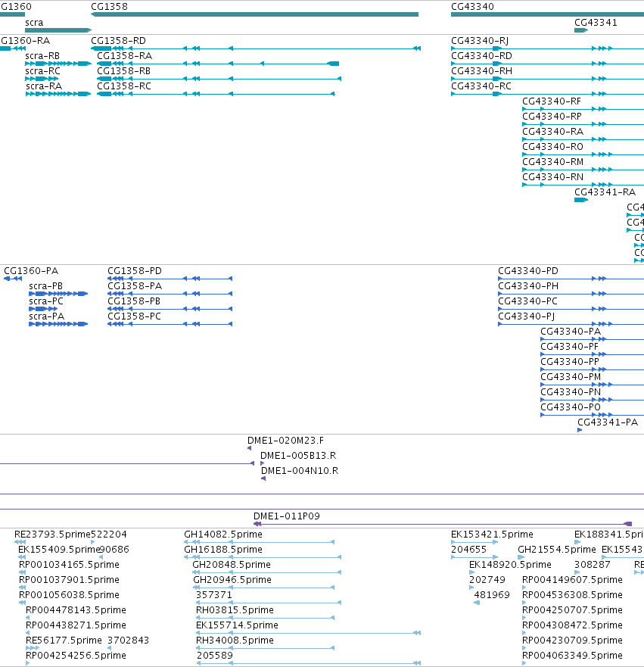Choose transcript CG43340-RO
This screenshot has width=644, height=667.
point(552,147)
